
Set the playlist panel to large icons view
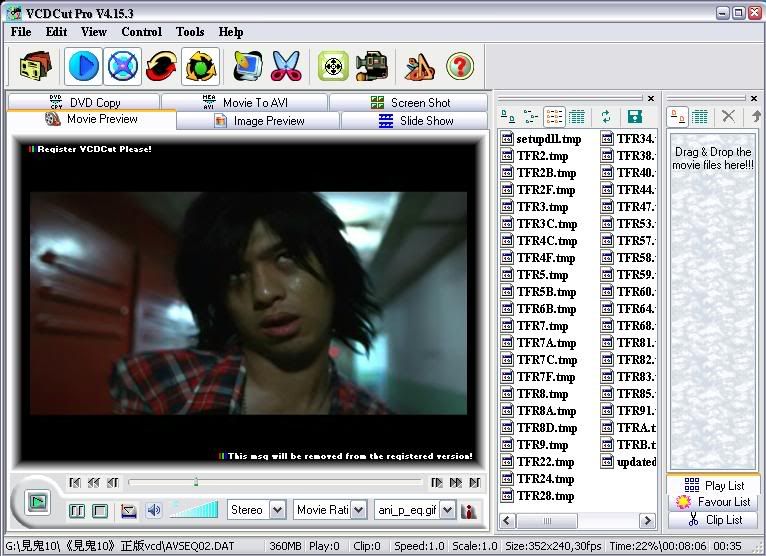coord(678,116)
